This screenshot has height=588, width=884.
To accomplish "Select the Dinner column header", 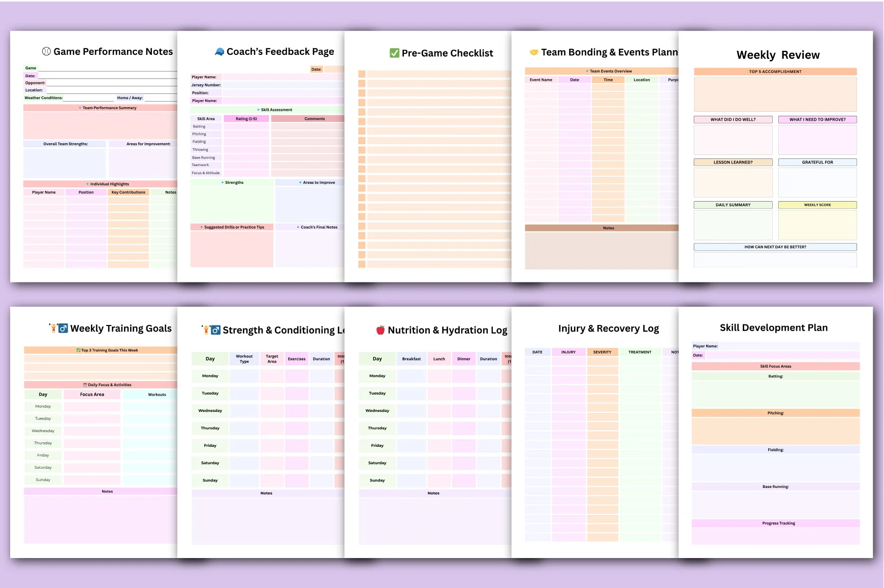I will (x=464, y=359).
